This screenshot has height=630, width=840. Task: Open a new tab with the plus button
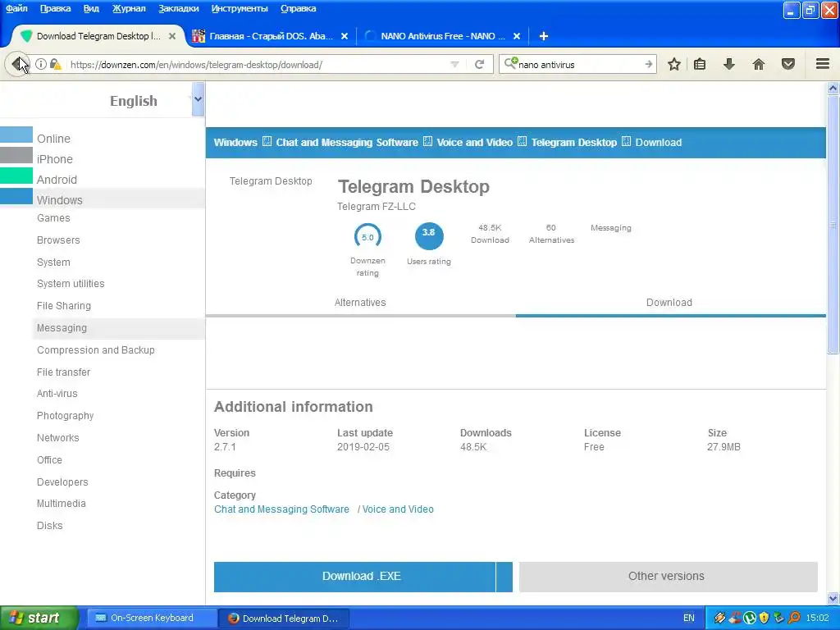click(x=543, y=36)
